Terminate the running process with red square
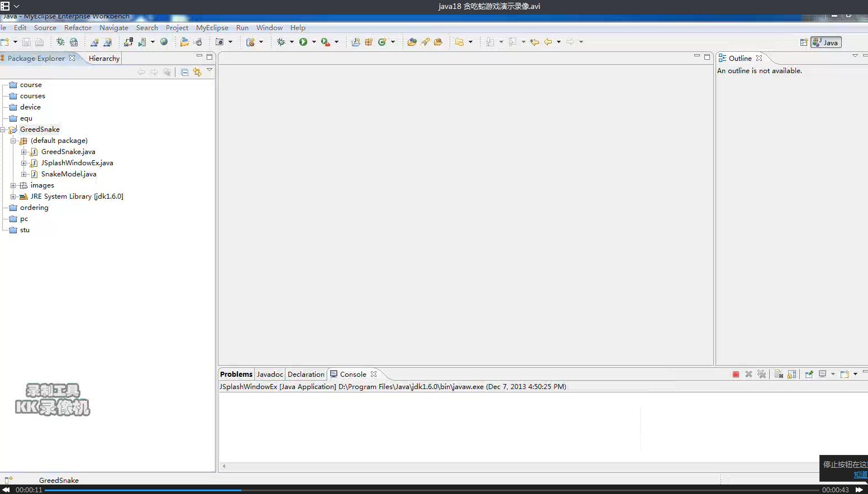 736,375
